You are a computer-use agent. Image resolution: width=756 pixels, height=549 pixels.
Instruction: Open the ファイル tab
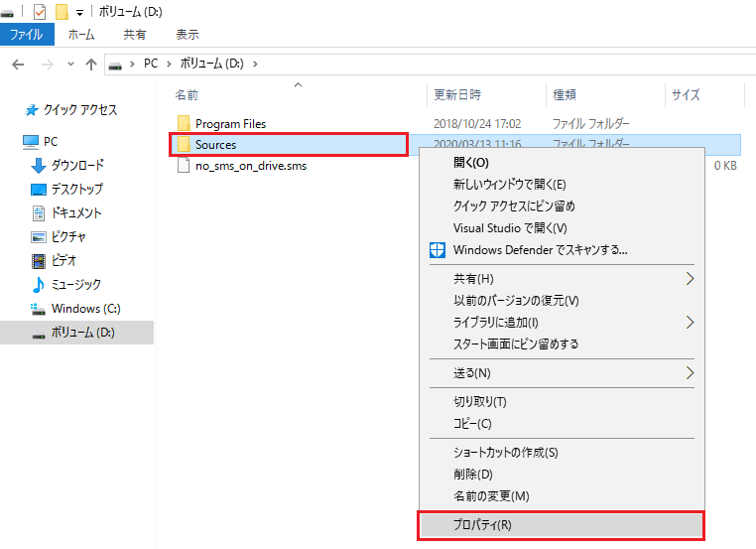tap(27, 35)
